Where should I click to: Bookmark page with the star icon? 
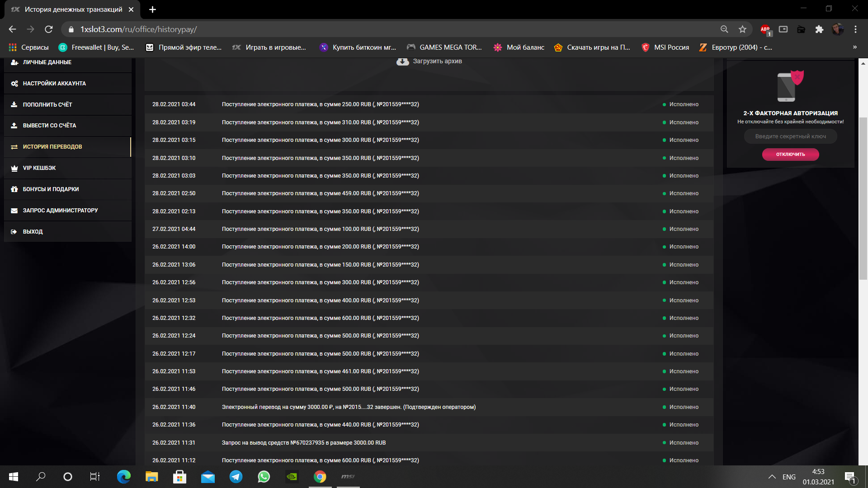pos(742,29)
